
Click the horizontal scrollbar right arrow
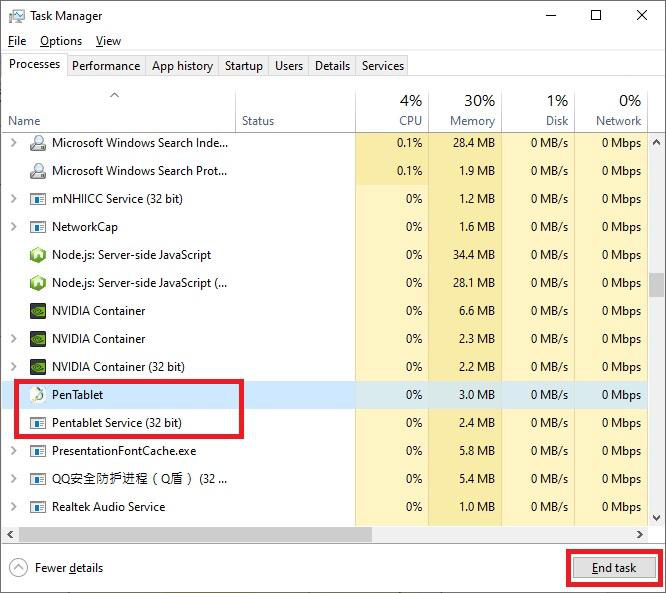click(x=640, y=534)
